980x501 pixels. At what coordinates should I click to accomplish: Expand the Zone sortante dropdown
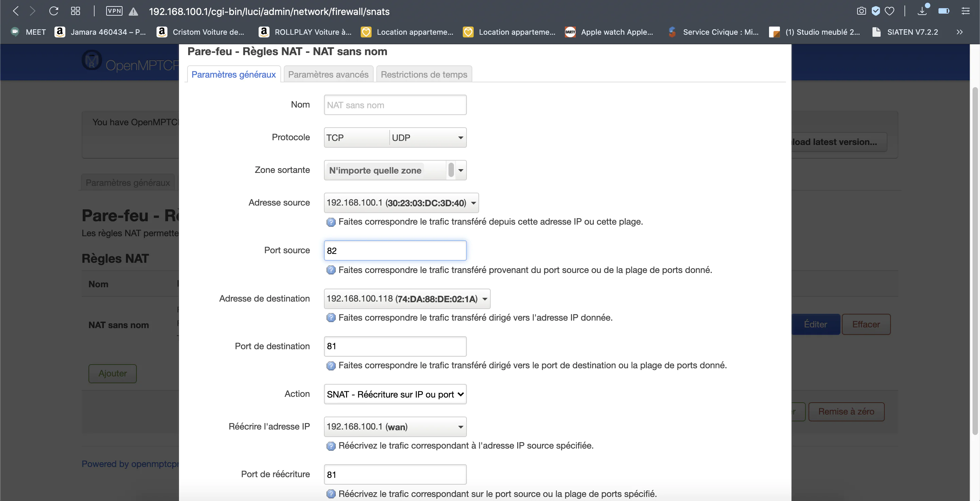click(x=460, y=171)
